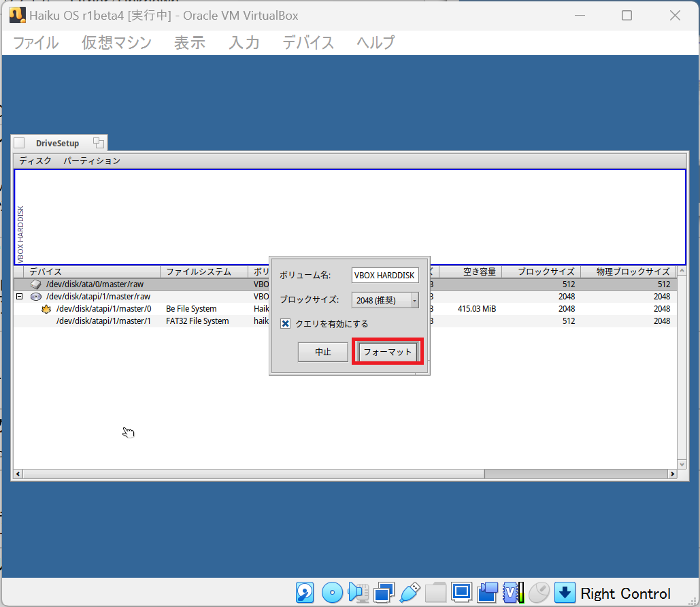Click the ブロックサイズ column header
This screenshot has width=700, height=607.
tap(541, 272)
